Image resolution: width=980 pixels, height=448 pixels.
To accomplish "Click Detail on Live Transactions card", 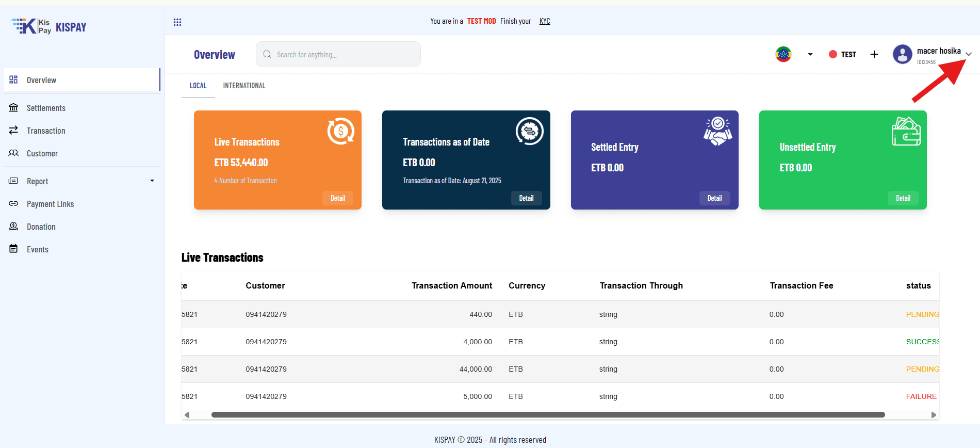I will [x=338, y=198].
